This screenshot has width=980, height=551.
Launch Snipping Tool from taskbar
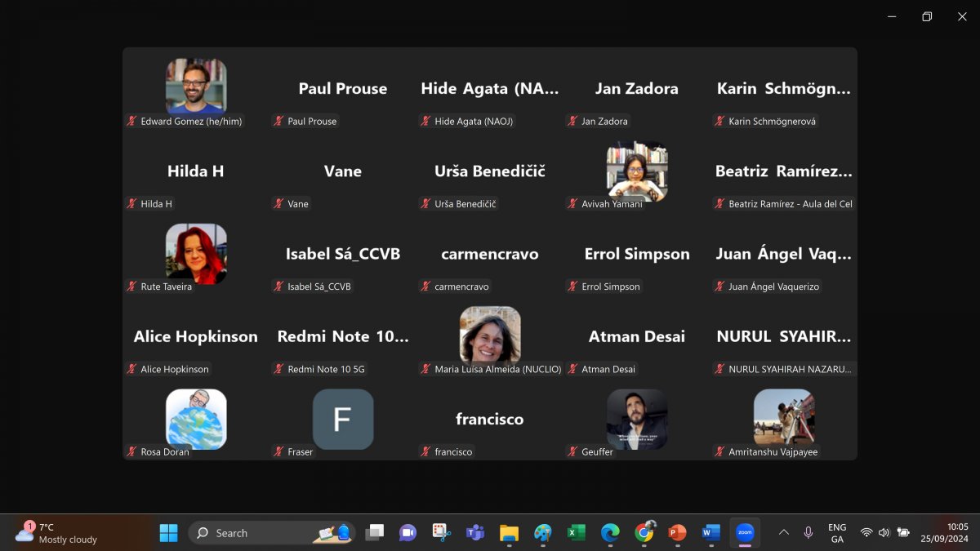(442, 533)
